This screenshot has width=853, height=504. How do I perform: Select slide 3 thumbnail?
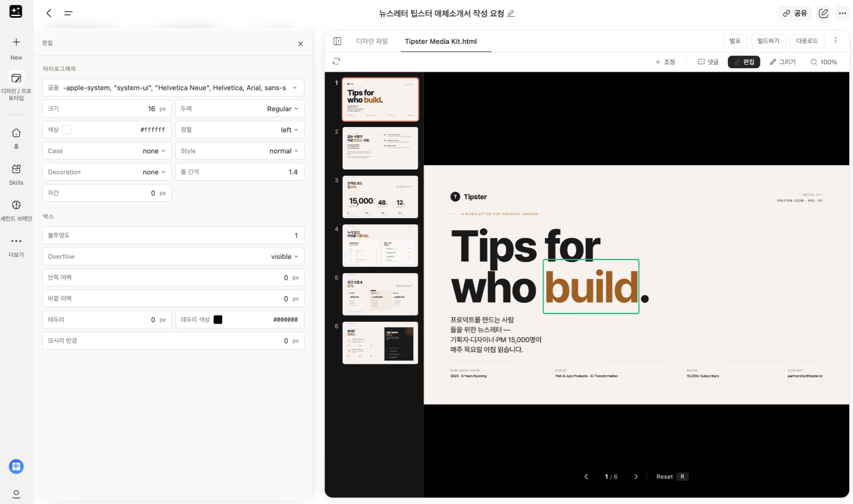(380, 197)
